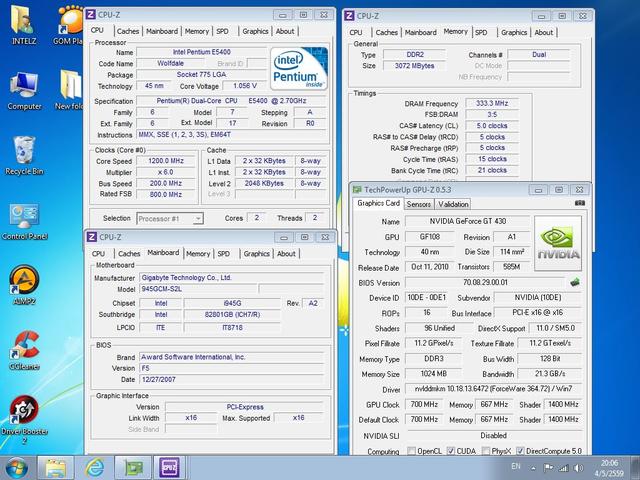Launch the AIMP2 desktop shortcut
Image resolution: width=640 pixels, height=480 pixels.
click(x=24, y=285)
